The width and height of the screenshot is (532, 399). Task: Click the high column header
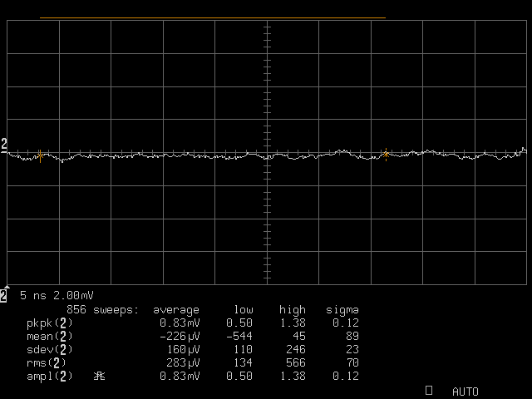293,310
